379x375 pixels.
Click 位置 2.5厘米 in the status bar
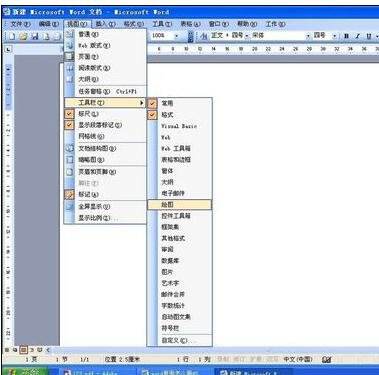[122, 359]
